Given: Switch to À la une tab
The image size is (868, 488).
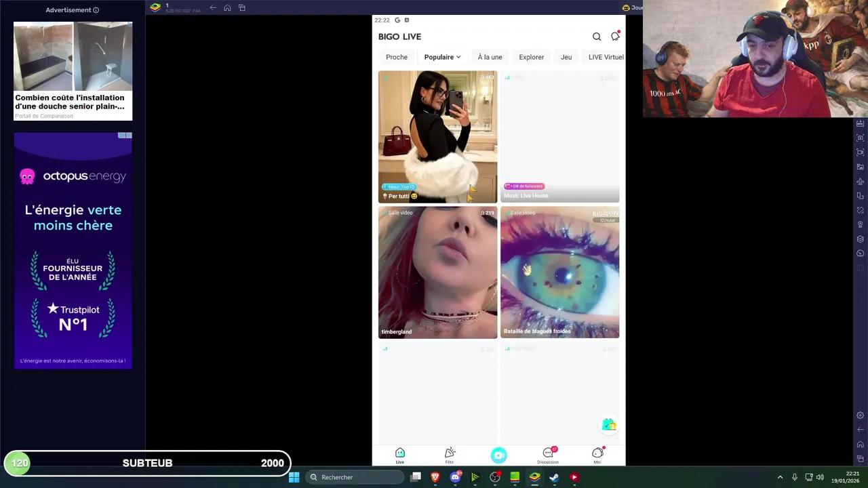Looking at the screenshot, I should pyautogui.click(x=490, y=57).
